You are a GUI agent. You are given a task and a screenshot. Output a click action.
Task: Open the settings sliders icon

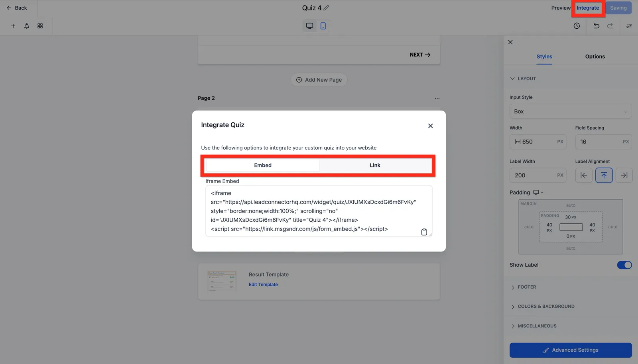pos(629,26)
